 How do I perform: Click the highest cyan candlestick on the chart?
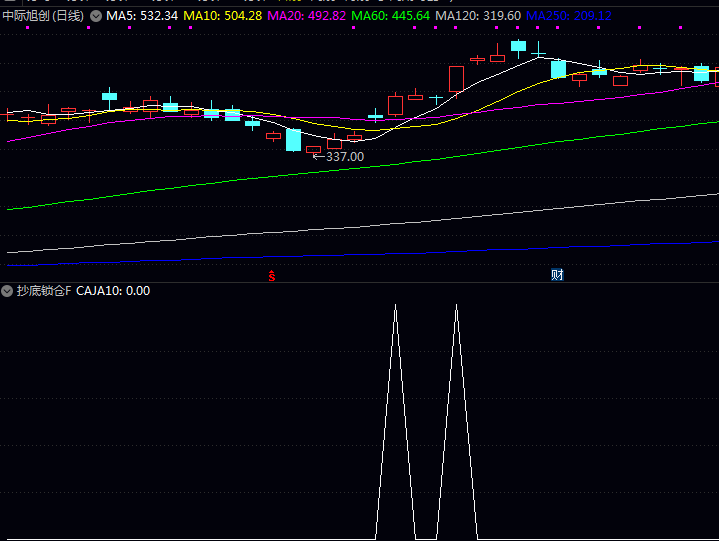click(x=518, y=46)
